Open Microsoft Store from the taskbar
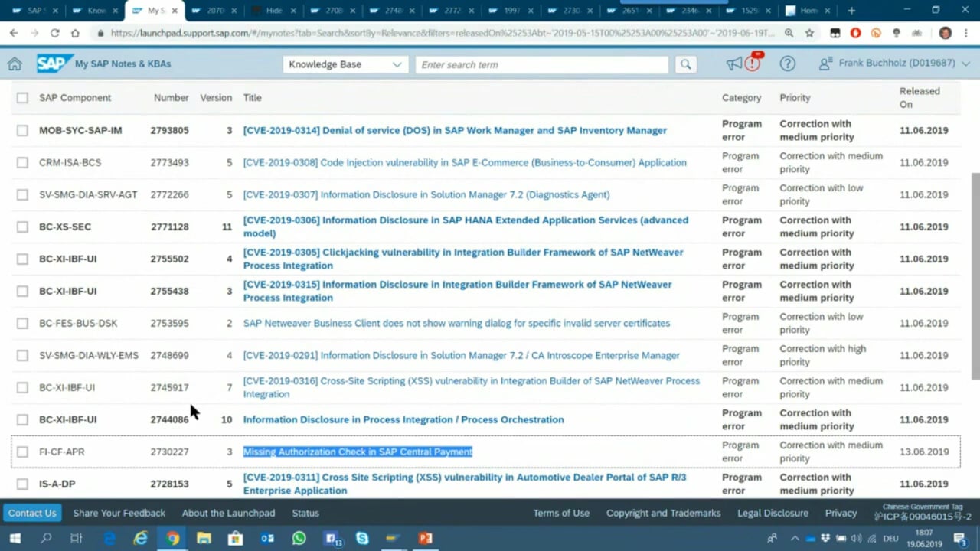Image resolution: width=980 pixels, height=551 pixels. tap(235, 539)
